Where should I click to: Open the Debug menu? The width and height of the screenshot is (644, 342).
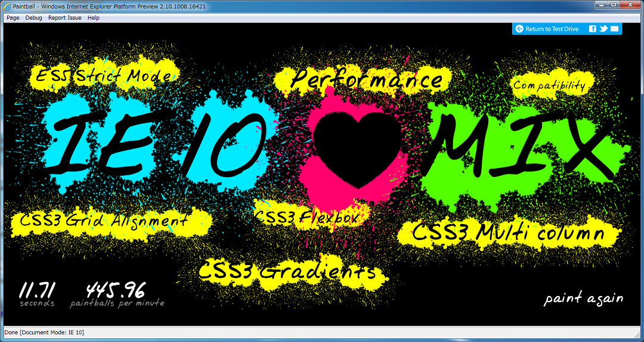[x=34, y=18]
